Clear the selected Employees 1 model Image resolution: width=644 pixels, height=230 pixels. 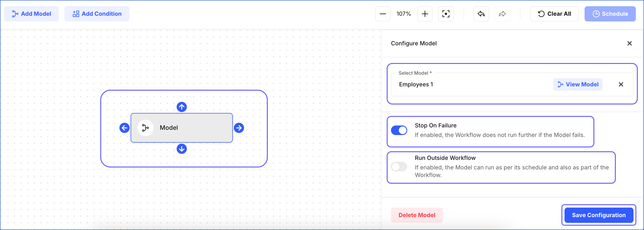[x=621, y=84]
